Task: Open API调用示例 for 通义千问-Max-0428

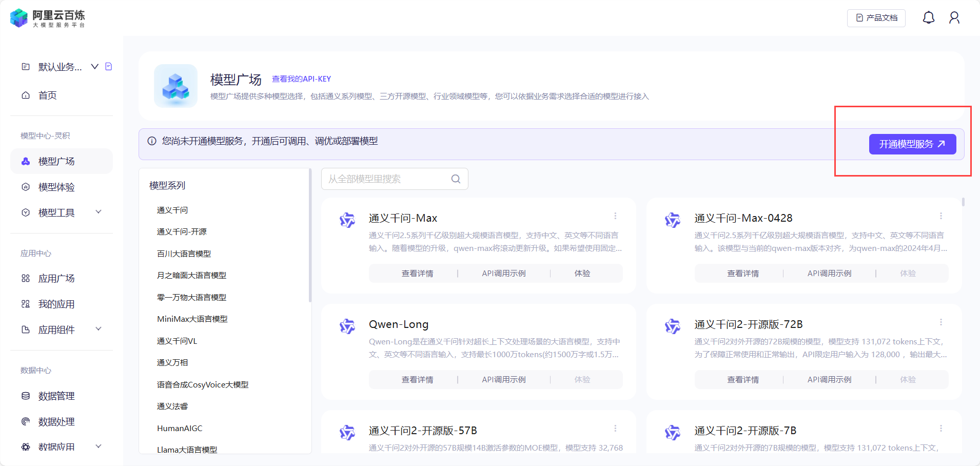Action: [830, 274]
